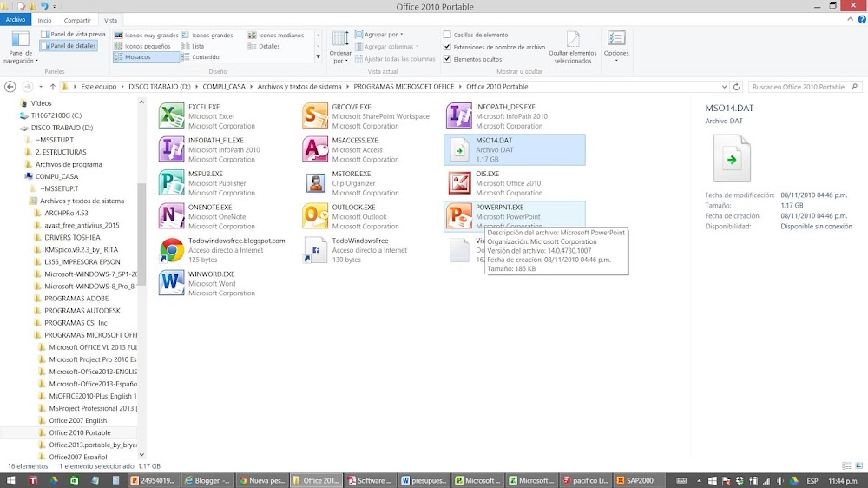The height and width of the screenshot is (488, 868).
Task: Select the OUTLOOK.EXE file icon
Action: point(315,216)
